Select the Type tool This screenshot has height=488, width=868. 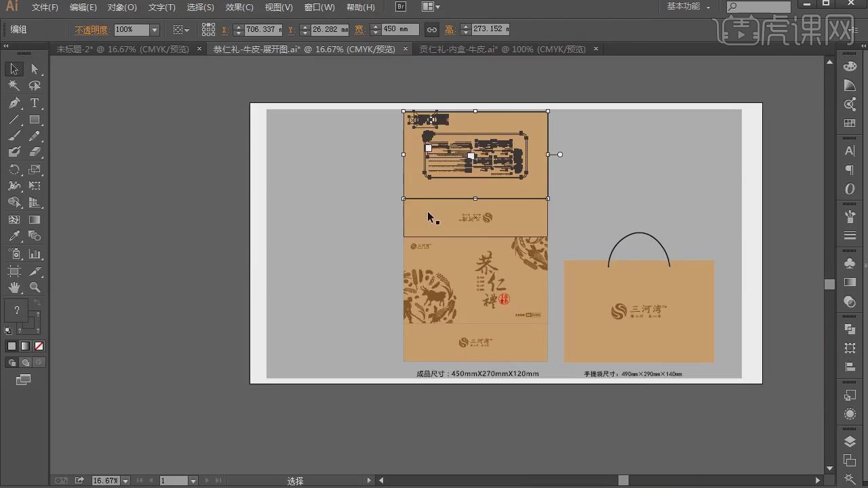[35, 103]
